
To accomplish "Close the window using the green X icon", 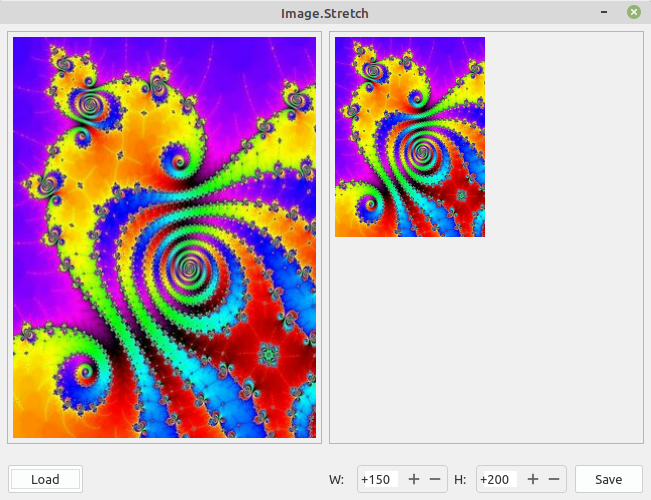I will coord(633,12).
